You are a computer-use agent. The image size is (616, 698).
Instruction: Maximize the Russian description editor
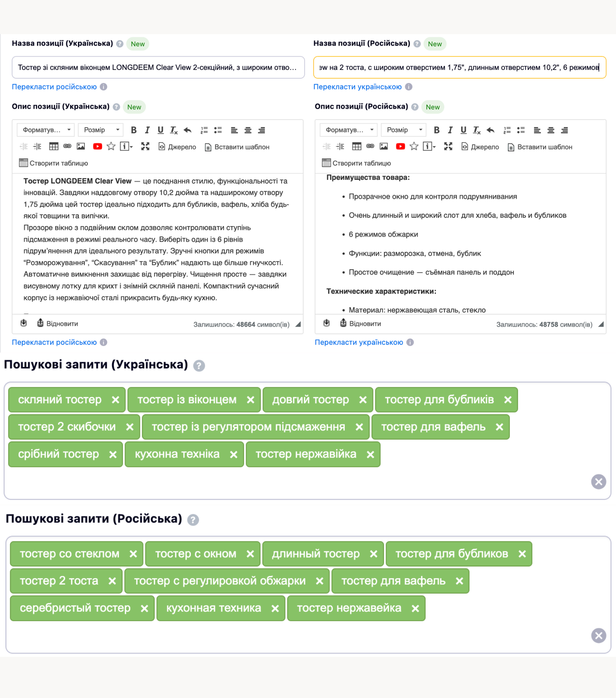tap(448, 147)
